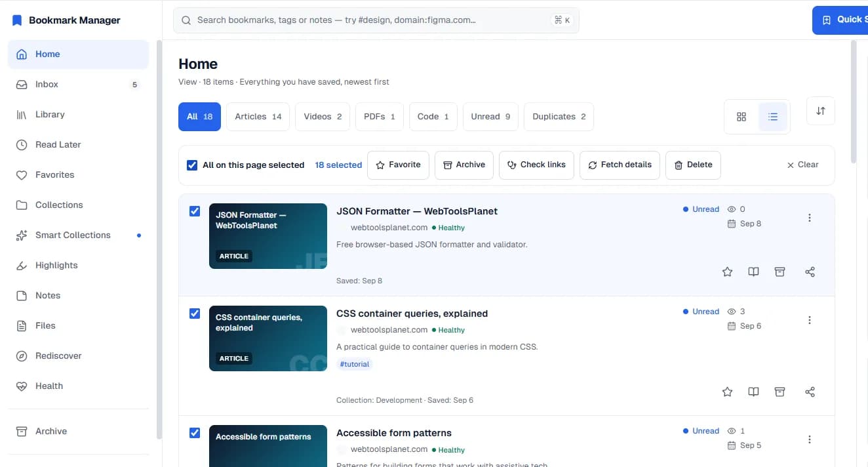
Task: Open Archive in the sidebar
Action: (78, 432)
